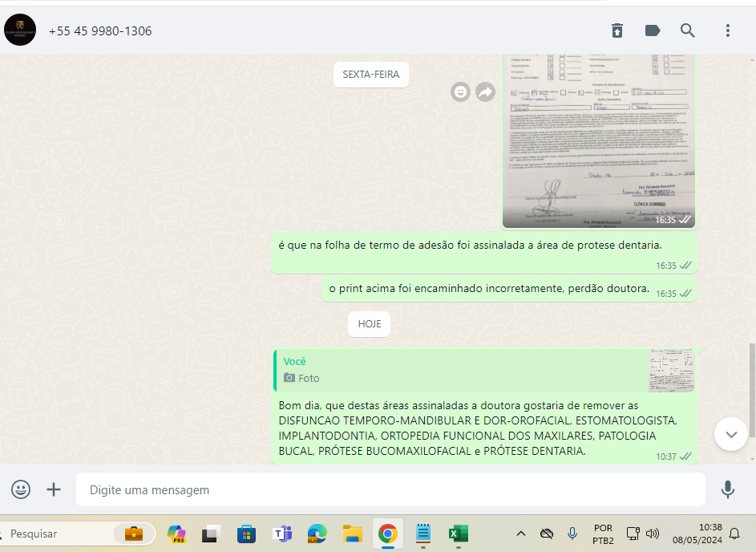The image size is (756, 552).
Task: Click the POR PTB2 language indicator
Action: pos(603,534)
